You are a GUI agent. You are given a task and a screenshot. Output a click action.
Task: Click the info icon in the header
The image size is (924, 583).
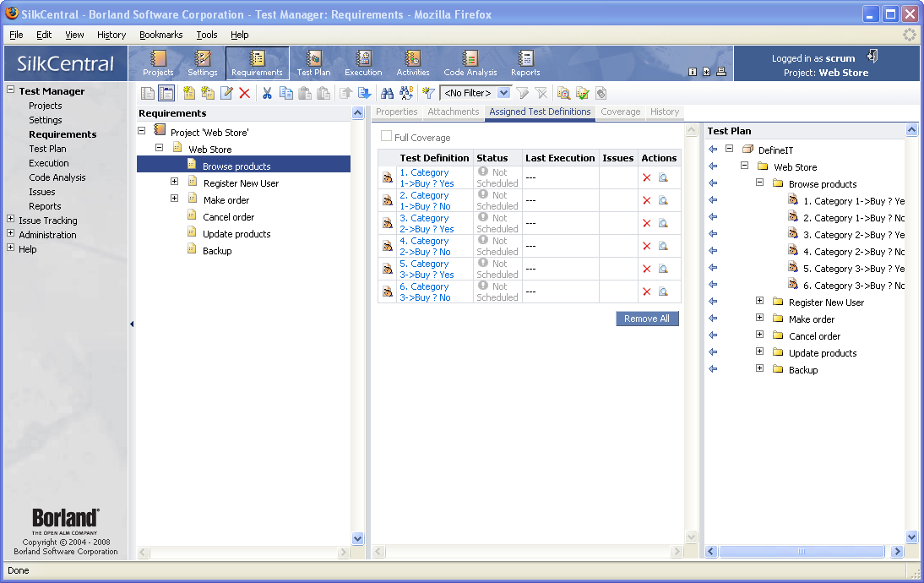pos(693,72)
